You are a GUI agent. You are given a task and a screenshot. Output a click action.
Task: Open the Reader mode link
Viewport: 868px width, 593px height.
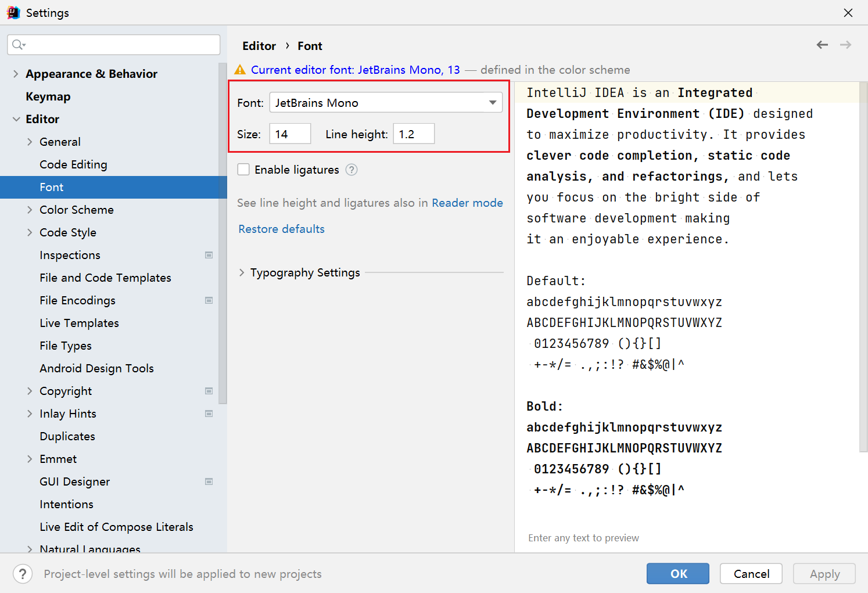coord(467,203)
